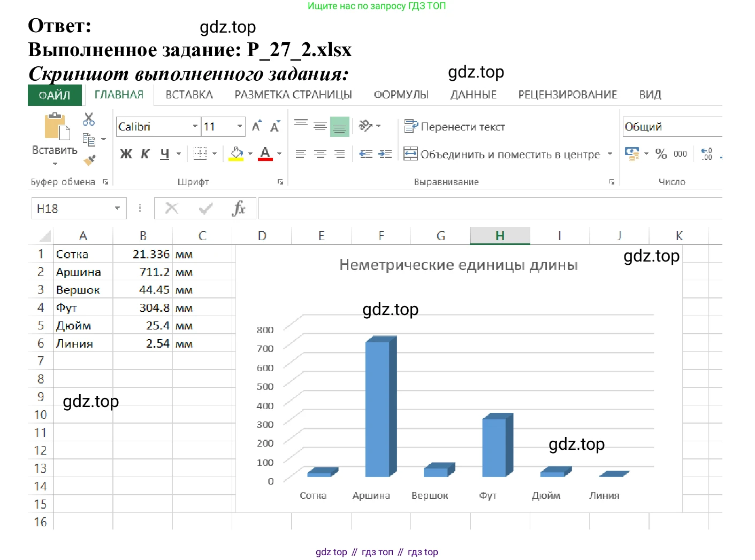
Task: Click the accounting number format icon
Action: (632, 154)
